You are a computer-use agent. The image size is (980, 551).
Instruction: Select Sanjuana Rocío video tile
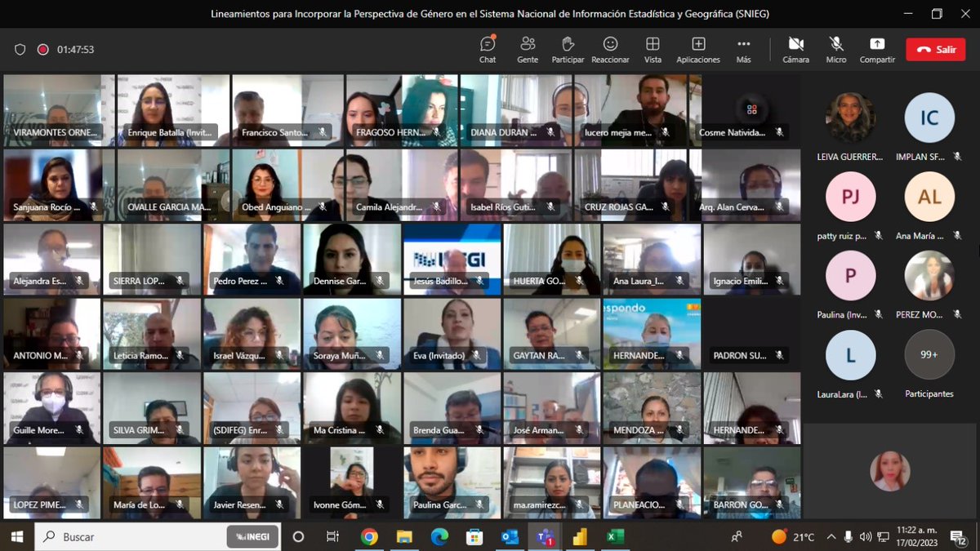[x=59, y=185]
